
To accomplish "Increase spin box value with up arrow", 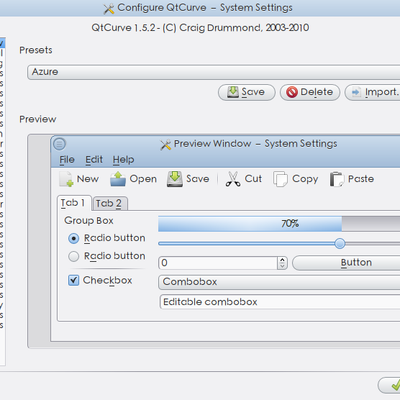I will pyautogui.click(x=282, y=260).
